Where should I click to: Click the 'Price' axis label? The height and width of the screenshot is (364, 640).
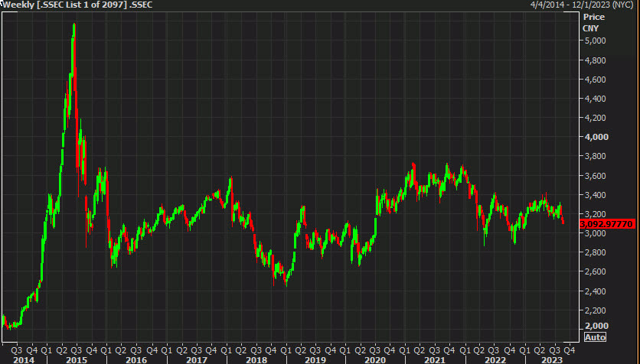(594, 17)
